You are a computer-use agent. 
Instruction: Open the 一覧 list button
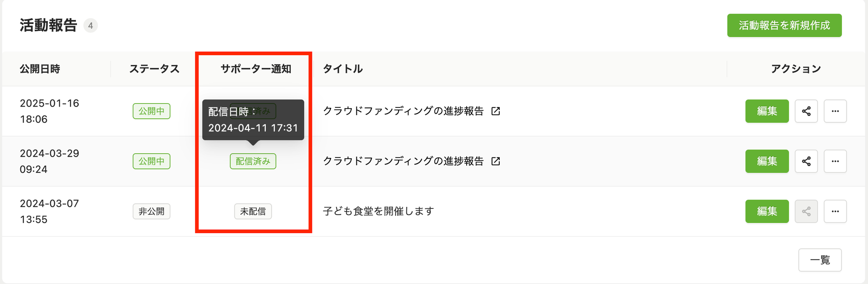pyautogui.click(x=820, y=260)
